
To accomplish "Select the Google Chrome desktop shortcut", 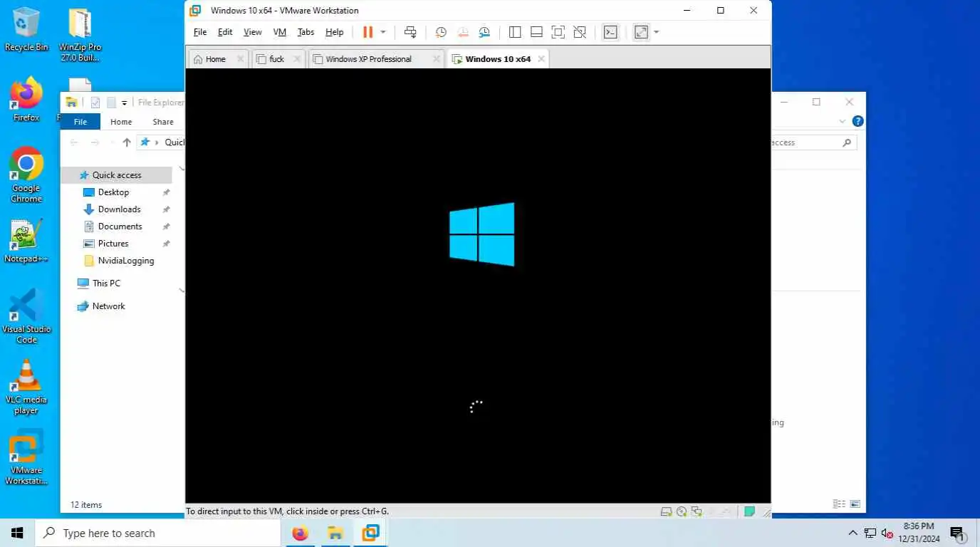I will (26, 175).
